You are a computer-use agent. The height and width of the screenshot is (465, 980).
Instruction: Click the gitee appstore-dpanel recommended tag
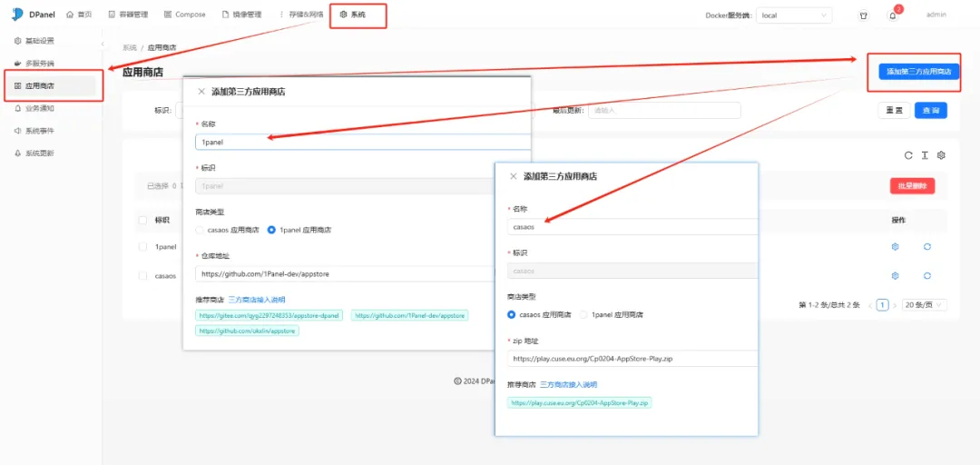tap(269, 315)
